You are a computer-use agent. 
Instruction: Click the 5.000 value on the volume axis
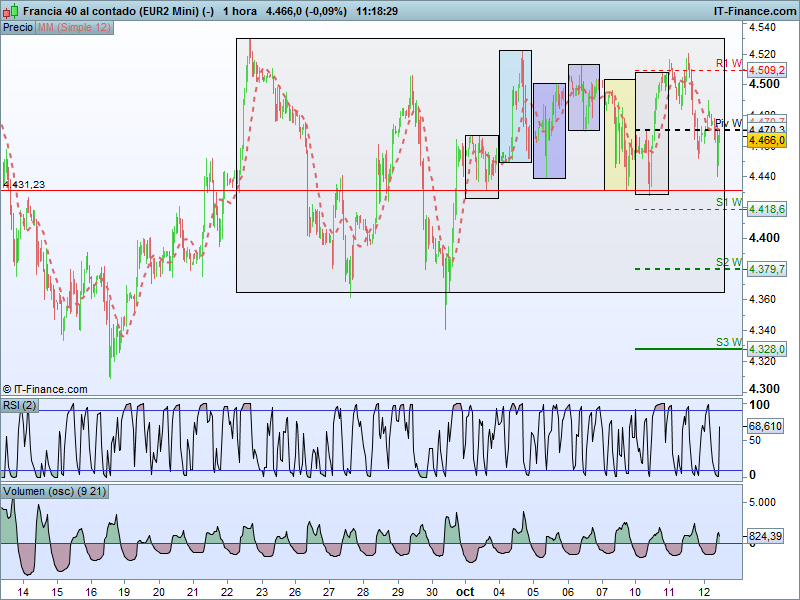click(762, 502)
